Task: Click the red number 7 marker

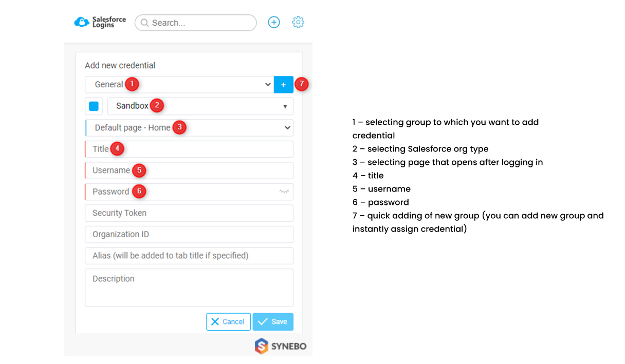Action: pos(302,84)
